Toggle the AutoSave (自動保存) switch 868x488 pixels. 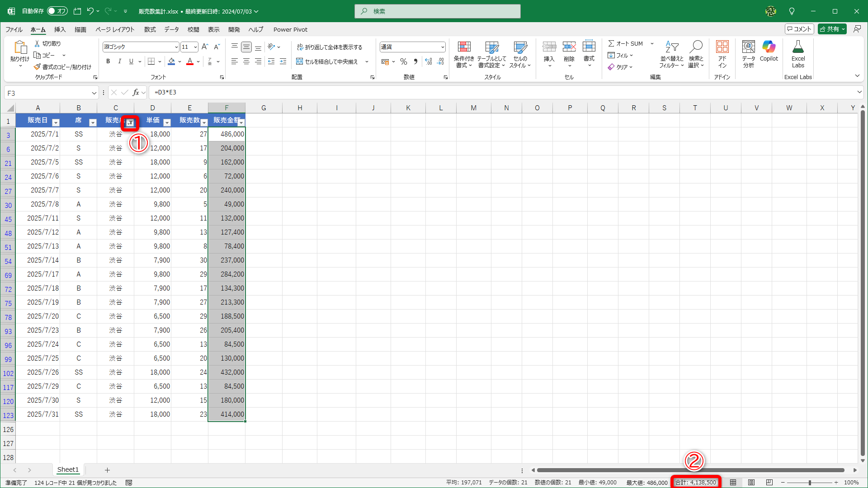point(57,11)
